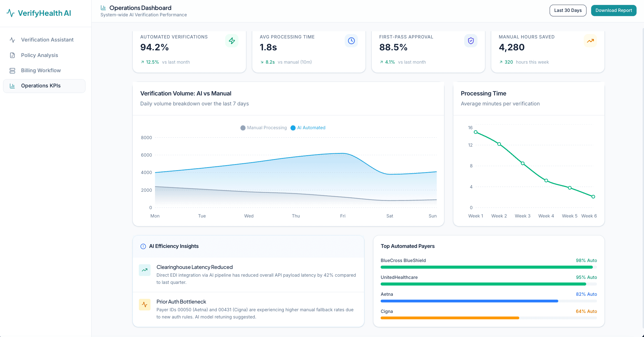Click the Prior Auth Bottleneck pulse icon
This screenshot has height=337, width=644.
coord(145,305)
